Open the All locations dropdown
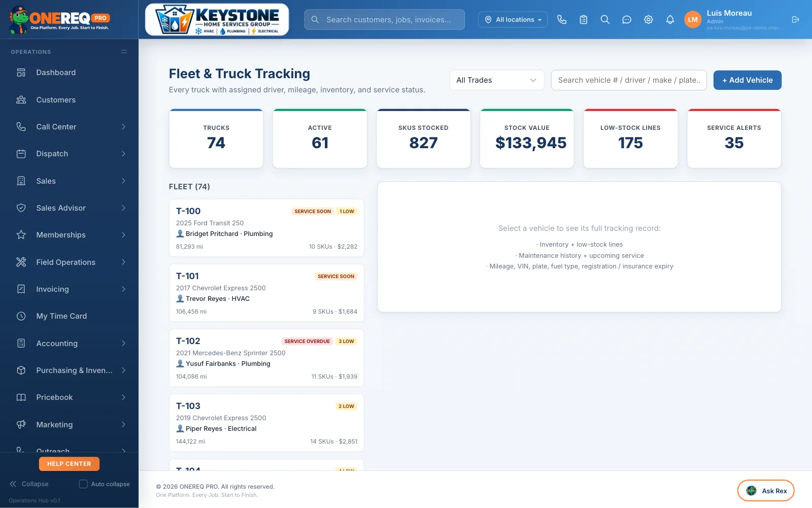Image resolution: width=812 pixels, height=508 pixels. [x=513, y=19]
